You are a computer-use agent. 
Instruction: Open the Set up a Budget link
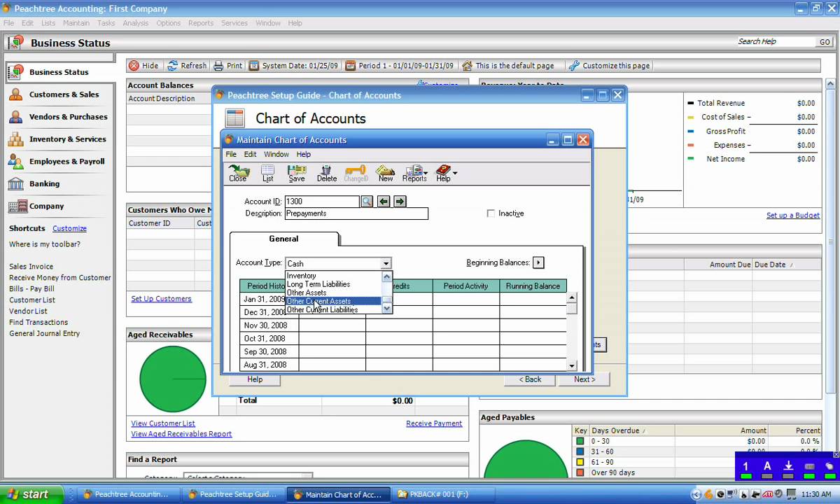793,216
